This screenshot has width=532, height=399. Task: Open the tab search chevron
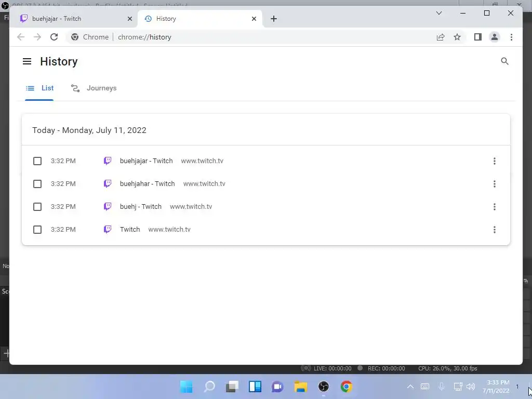[x=438, y=13]
